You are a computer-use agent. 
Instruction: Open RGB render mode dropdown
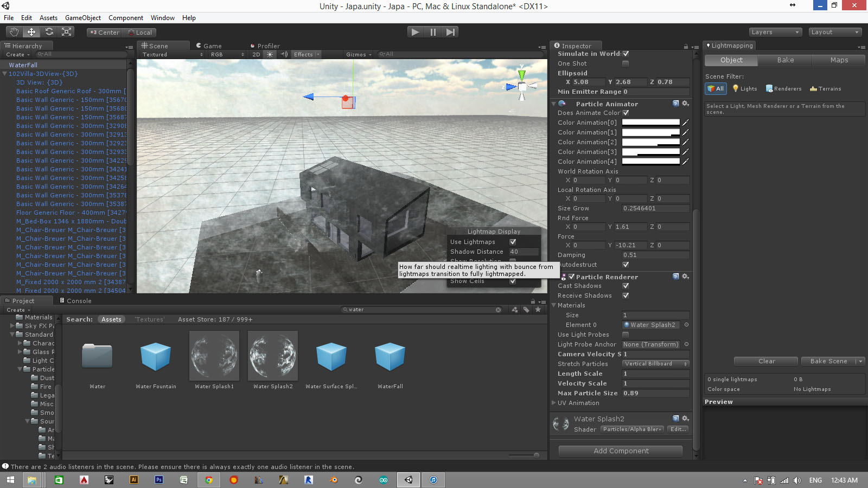[x=227, y=54]
